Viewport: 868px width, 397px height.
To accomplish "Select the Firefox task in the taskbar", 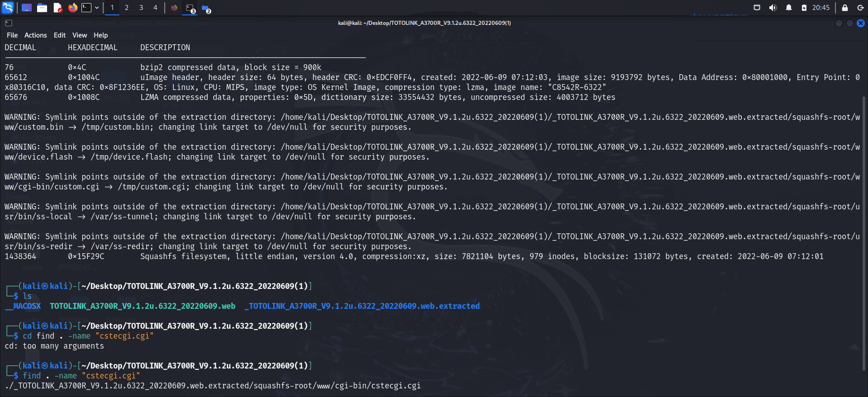I will tap(174, 8).
